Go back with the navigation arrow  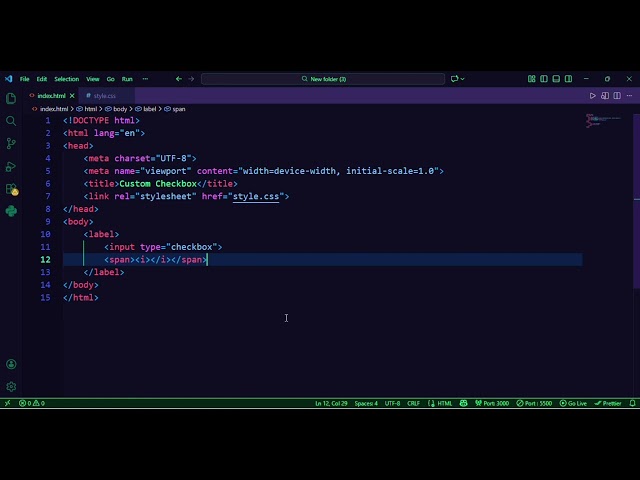tap(179, 79)
